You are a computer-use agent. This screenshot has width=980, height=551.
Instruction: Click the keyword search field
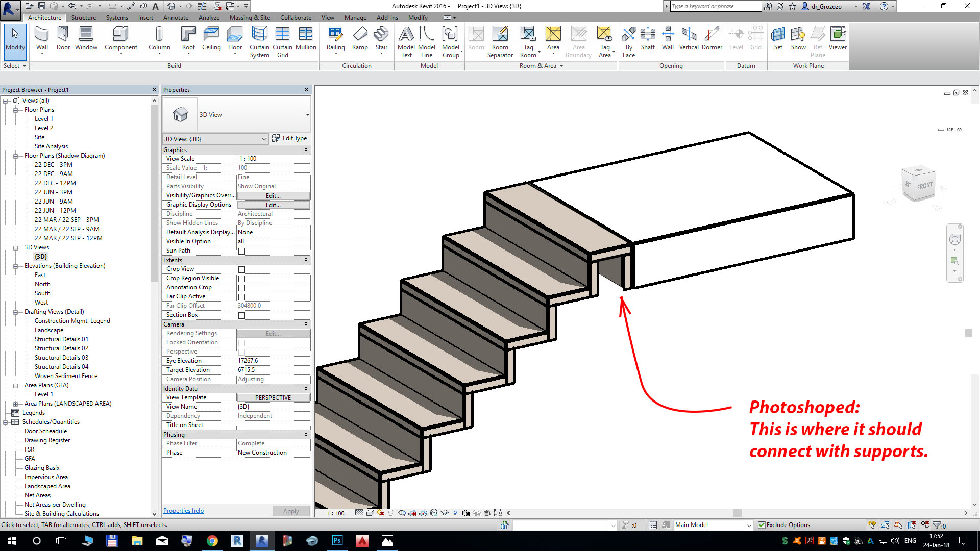click(715, 6)
